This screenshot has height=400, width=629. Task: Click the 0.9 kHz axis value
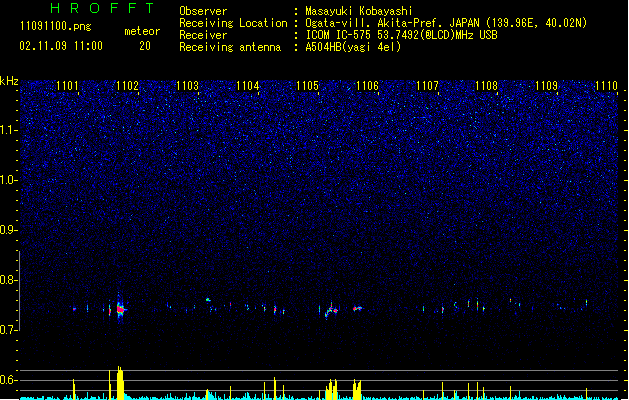point(8,230)
